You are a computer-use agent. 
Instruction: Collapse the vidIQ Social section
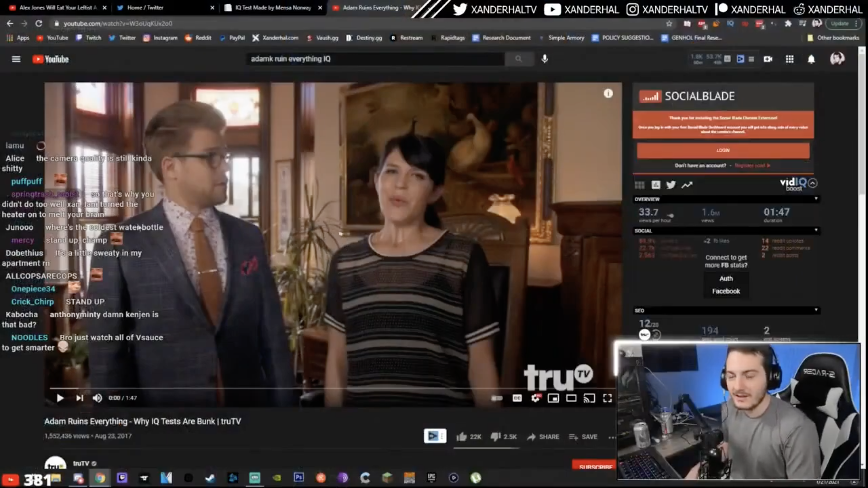pyautogui.click(x=816, y=230)
